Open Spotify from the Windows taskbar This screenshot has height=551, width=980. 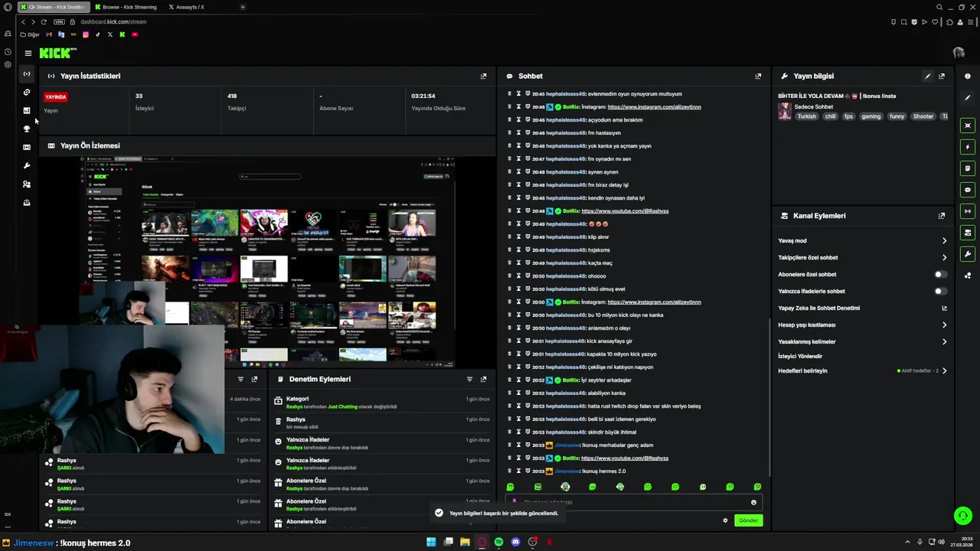point(498,542)
